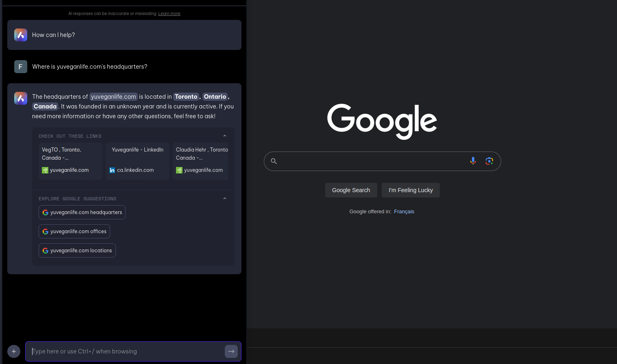Click 'EXPLORE GOOGLE SUGGESTIONS' heading
Screen dimensions: 617x364
click(77, 199)
